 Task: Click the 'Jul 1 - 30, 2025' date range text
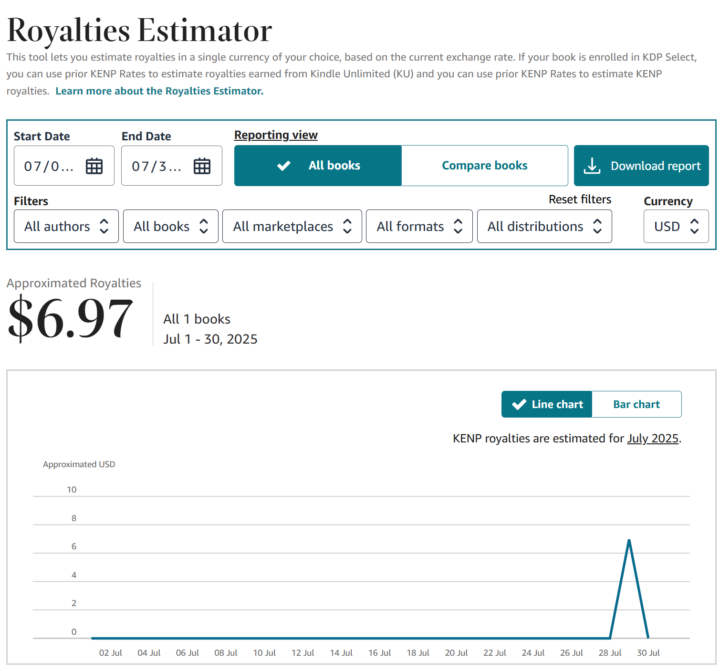click(210, 339)
